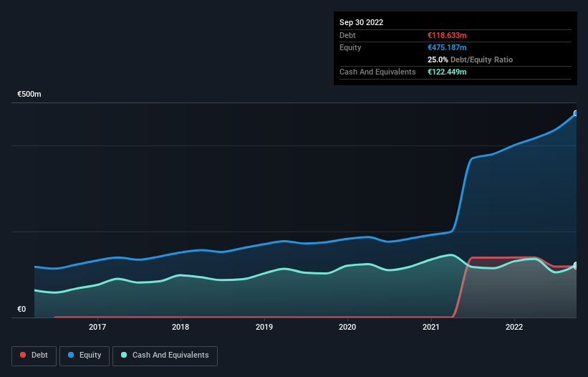588x377 pixels.
Task: Click the Debt row label in tooltip
Action: (x=347, y=35)
